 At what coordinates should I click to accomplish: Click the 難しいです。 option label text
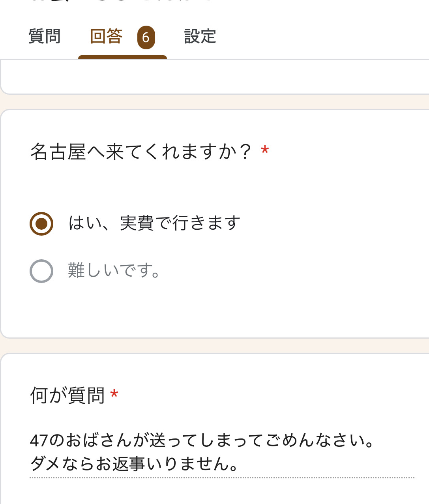click(114, 271)
